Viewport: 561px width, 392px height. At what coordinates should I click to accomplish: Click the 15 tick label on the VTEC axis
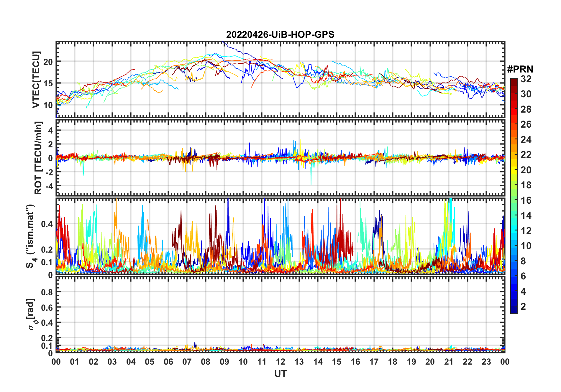48,83
